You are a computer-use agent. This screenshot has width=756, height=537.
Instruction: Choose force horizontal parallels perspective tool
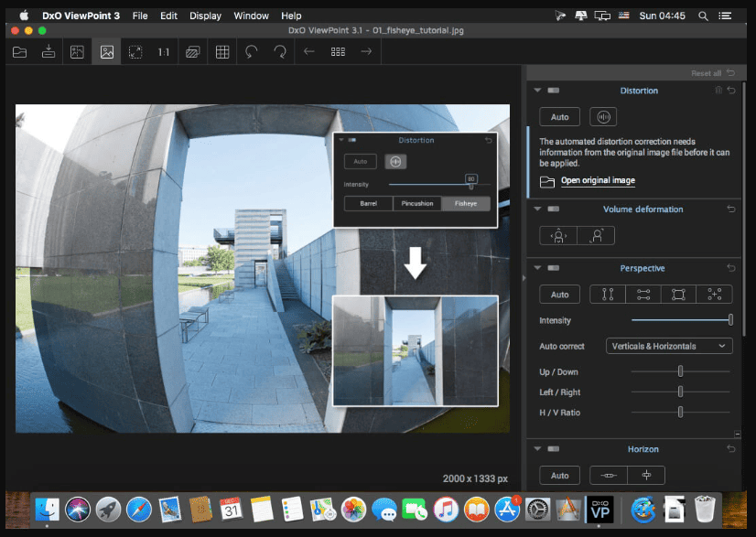click(643, 294)
